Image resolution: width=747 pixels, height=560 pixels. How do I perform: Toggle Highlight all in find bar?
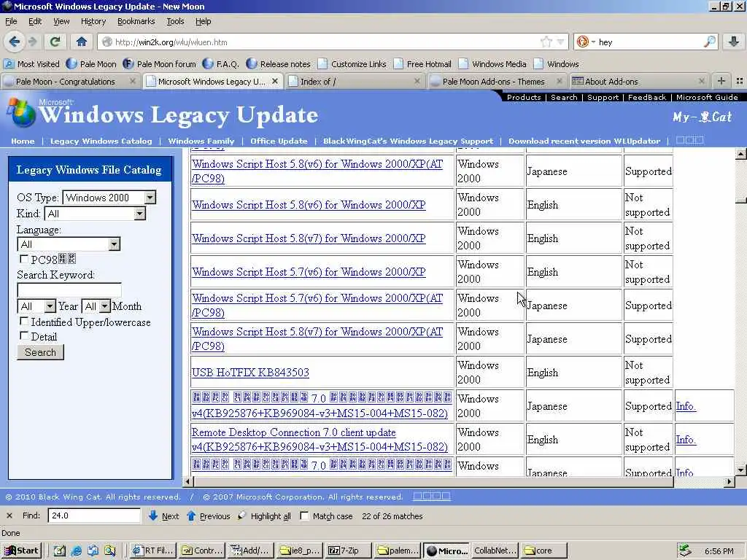click(x=265, y=516)
